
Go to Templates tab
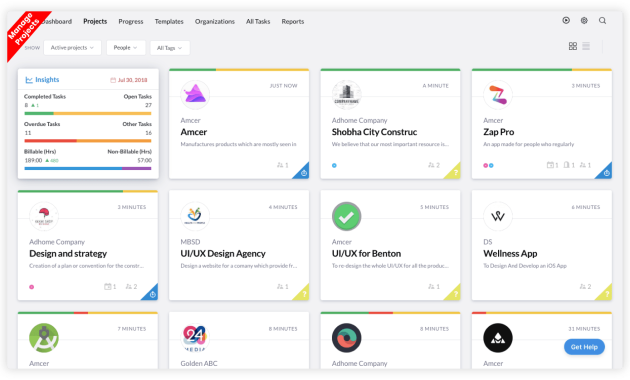[x=169, y=21]
